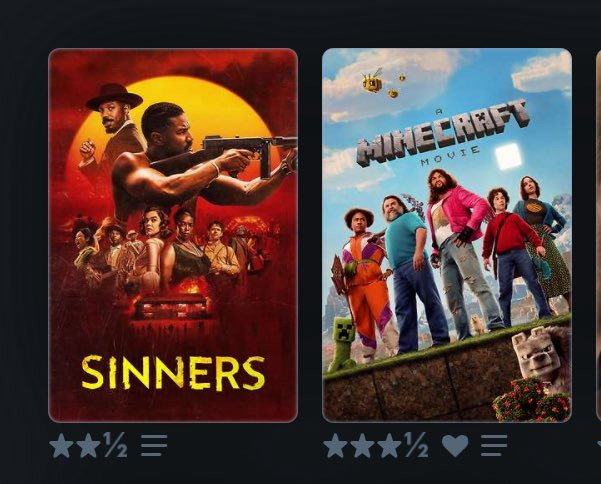Select the half-star rating under Sinners

coord(115,445)
